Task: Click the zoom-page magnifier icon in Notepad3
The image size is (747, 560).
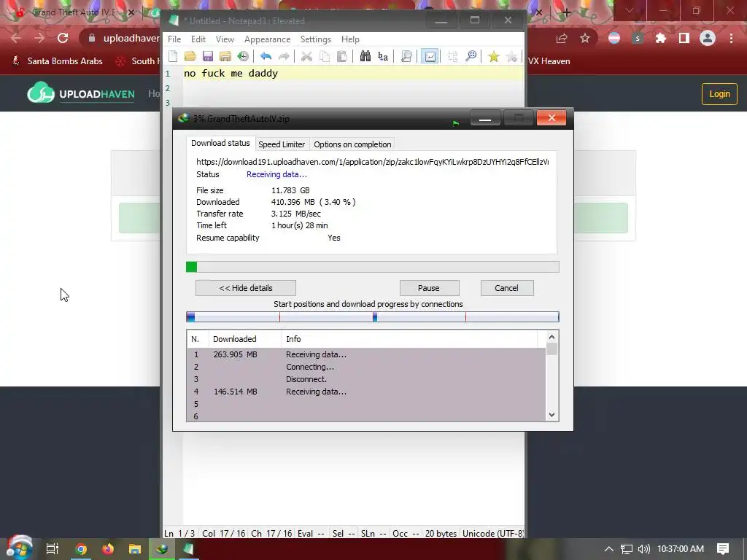Action: pyautogui.click(x=406, y=57)
